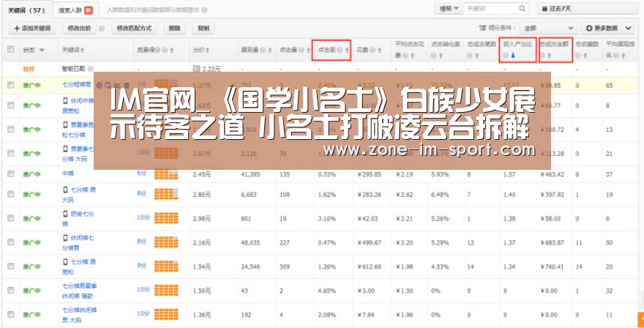The height and width of the screenshot is (328, 644).
Task: Sort by 总收藏数 column arrow
Action: pos(585,56)
